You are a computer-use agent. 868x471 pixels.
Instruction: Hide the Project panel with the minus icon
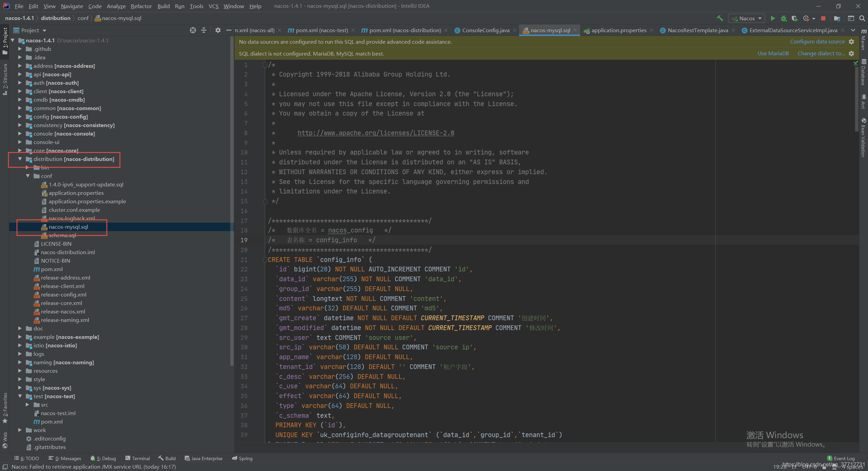click(x=229, y=30)
